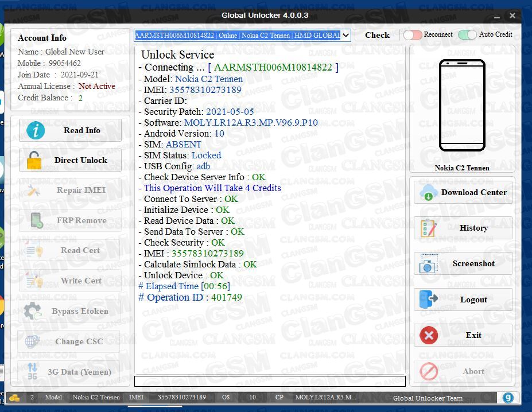View operation History
This screenshot has width=532, height=412.
pos(463,228)
